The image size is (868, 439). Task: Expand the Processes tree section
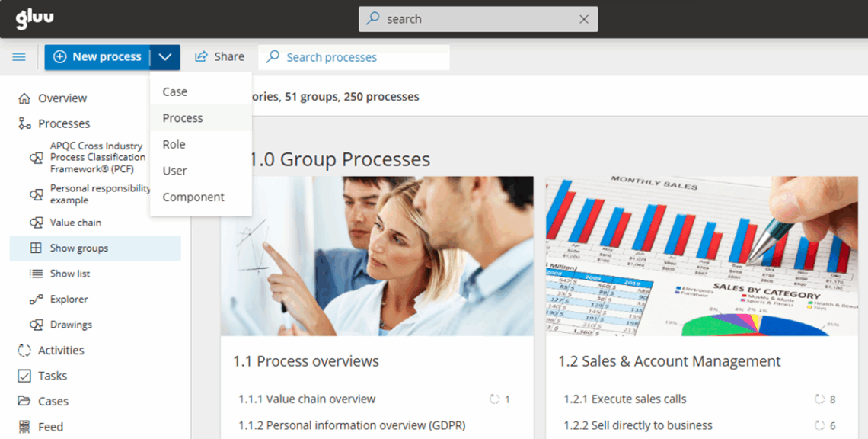click(x=64, y=123)
